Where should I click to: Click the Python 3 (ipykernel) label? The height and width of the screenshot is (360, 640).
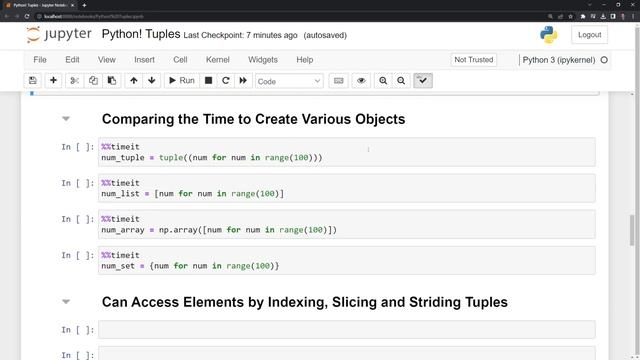pos(559,60)
